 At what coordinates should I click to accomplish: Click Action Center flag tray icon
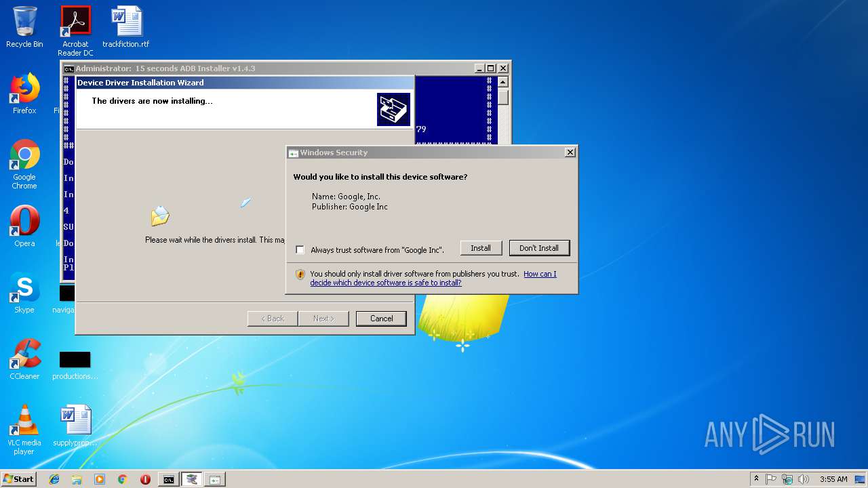(771, 479)
